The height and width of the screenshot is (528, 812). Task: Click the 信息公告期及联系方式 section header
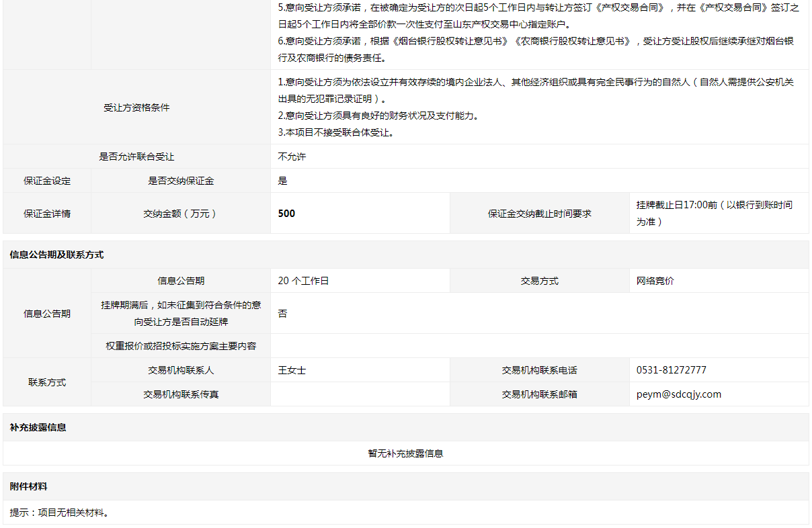[56, 255]
